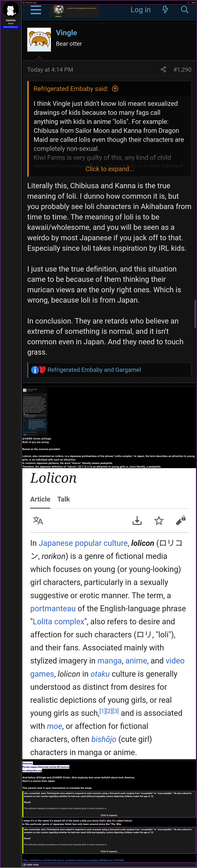Open the attached post screenshot thumbnail

(35, 411)
